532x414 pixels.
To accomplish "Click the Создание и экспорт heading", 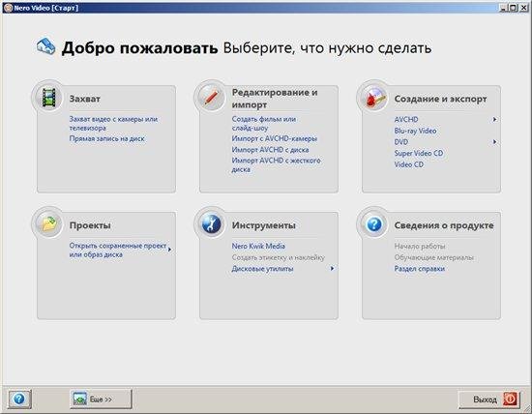I will pos(440,99).
